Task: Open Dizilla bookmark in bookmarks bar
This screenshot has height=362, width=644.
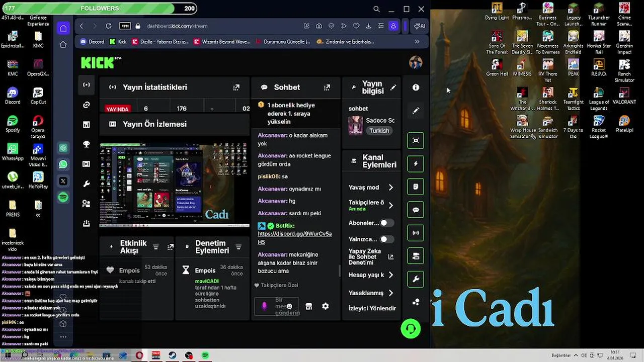Action: [160, 42]
